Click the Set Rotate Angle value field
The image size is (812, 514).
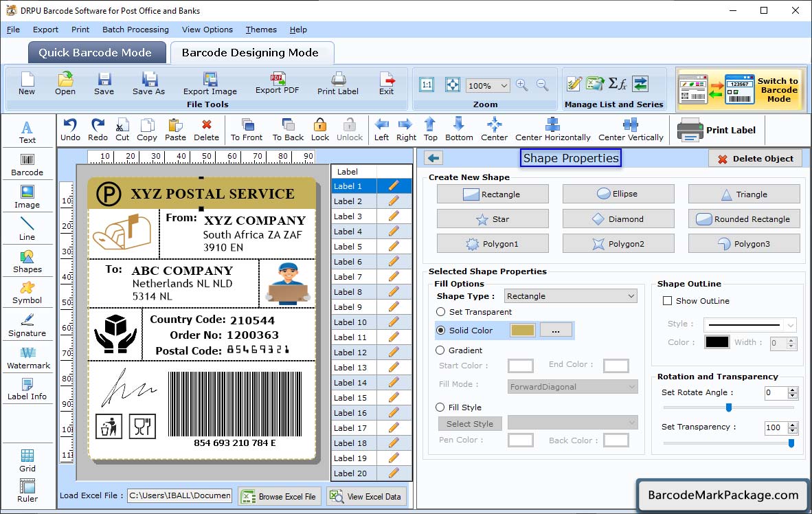coord(776,393)
